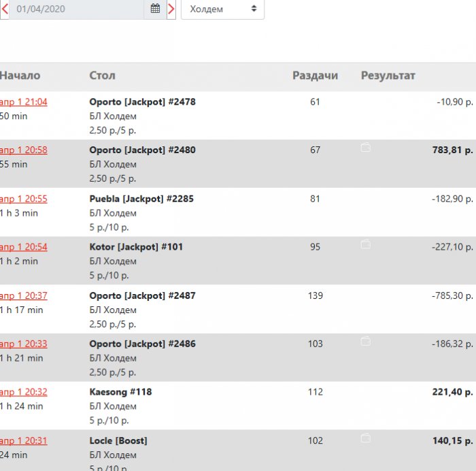Open the calendar date picker icon
This screenshot has height=471, width=476.
coord(155,9)
